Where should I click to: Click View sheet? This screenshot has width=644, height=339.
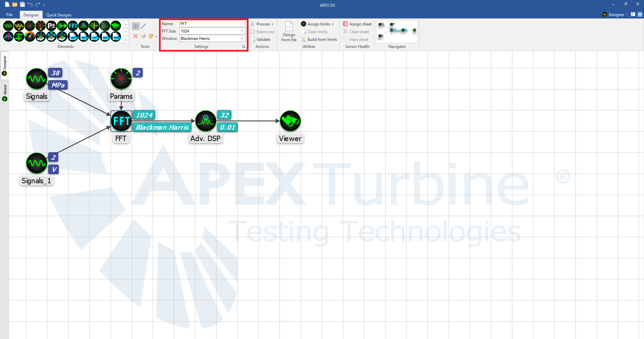point(356,40)
